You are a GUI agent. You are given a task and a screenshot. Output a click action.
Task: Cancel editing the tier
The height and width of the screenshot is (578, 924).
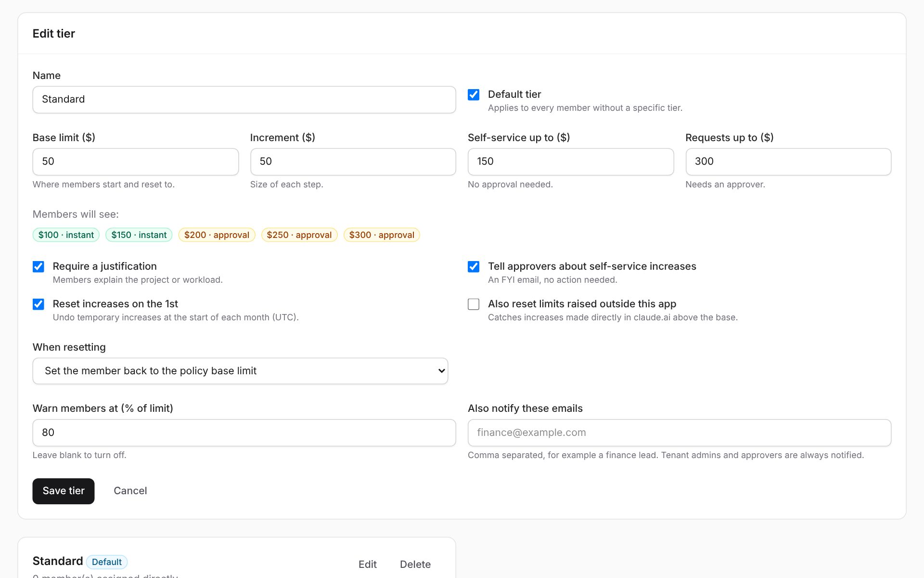click(130, 491)
